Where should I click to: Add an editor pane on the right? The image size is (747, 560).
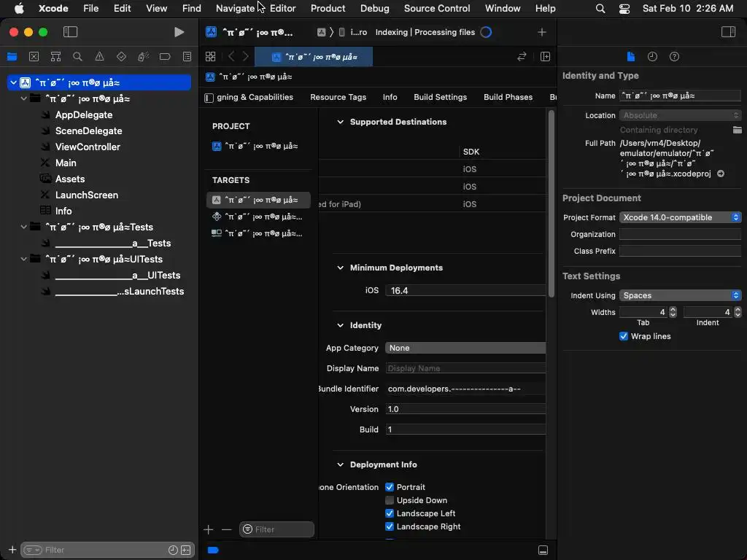pos(546,57)
